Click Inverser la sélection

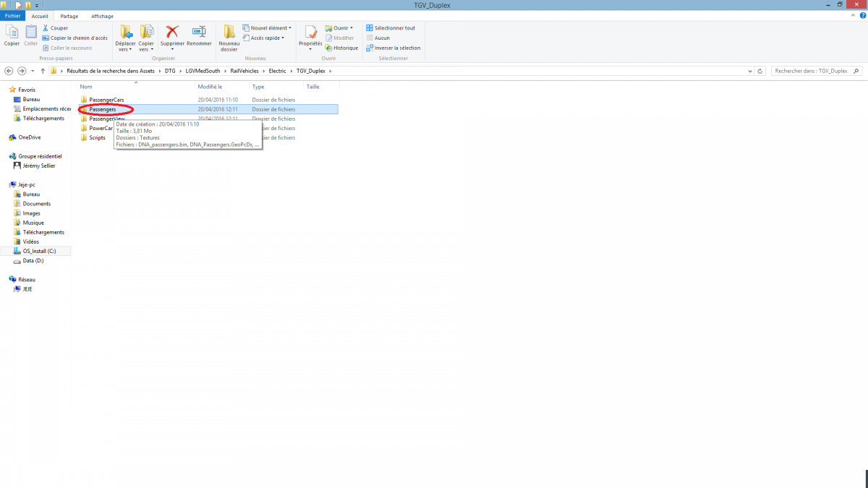pos(393,48)
